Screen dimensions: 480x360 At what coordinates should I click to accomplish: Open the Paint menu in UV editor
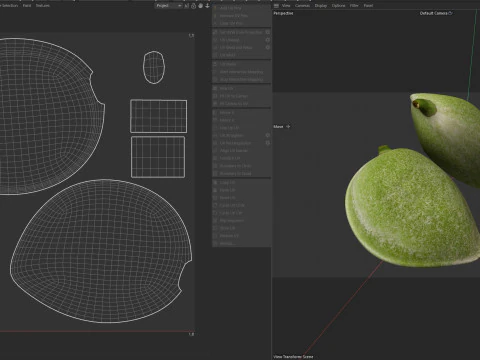click(27, 6)
